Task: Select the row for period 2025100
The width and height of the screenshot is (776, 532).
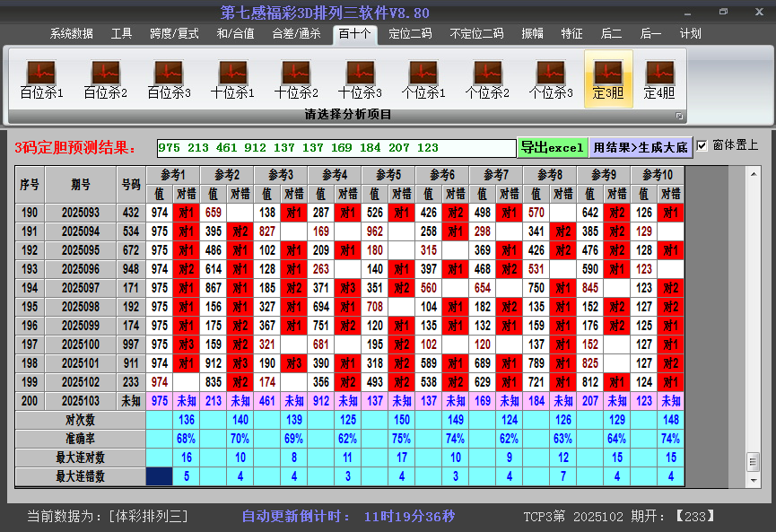Action: click(x=350, y=344)
